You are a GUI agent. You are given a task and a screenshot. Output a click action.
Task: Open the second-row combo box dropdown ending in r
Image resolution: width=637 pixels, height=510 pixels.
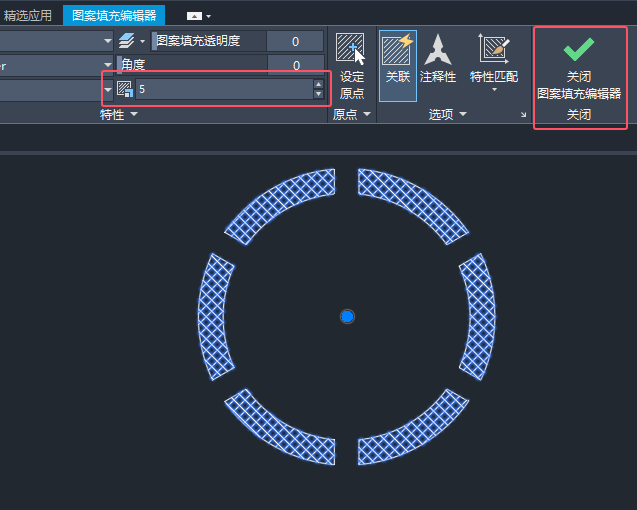[x=107, y=65]
